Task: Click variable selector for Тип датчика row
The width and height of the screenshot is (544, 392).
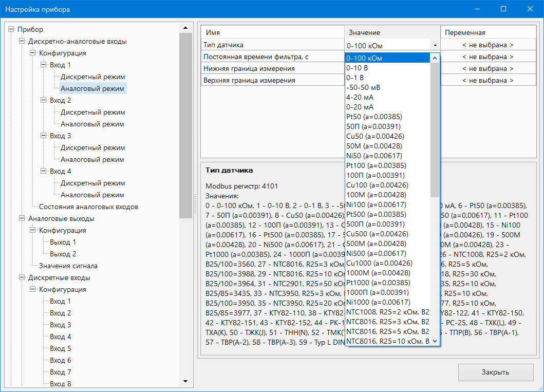Action: (x=488, y=45)
